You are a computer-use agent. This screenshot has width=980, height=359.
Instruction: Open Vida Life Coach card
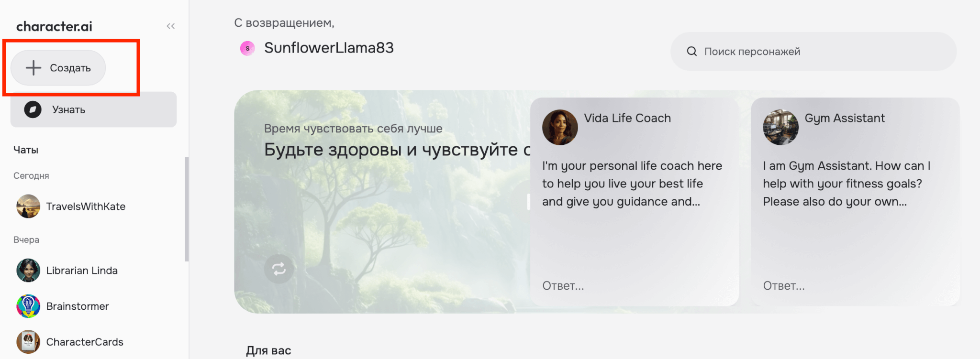point(635,202)
